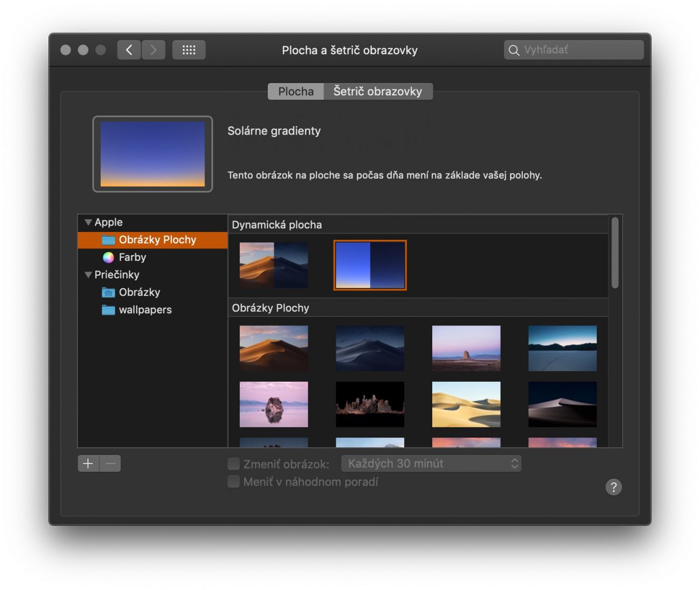Choose the purple lake rock reflection thumbnail
The height and width of the screenshot is (590, 700).
(x=274, y=404)
